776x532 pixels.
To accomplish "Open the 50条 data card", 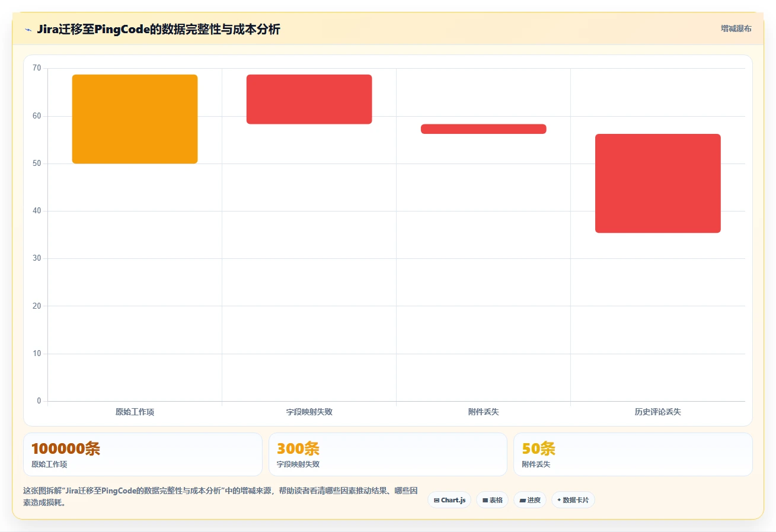I will point(633,454).
